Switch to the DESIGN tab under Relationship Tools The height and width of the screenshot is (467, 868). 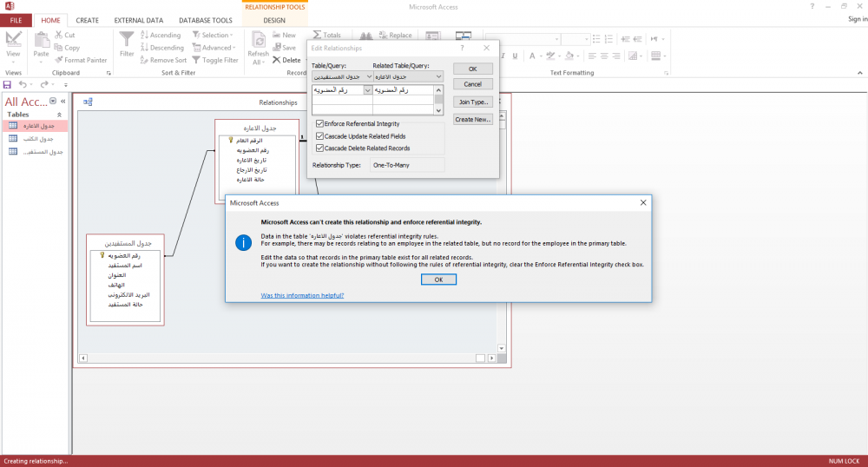point(274,21)
